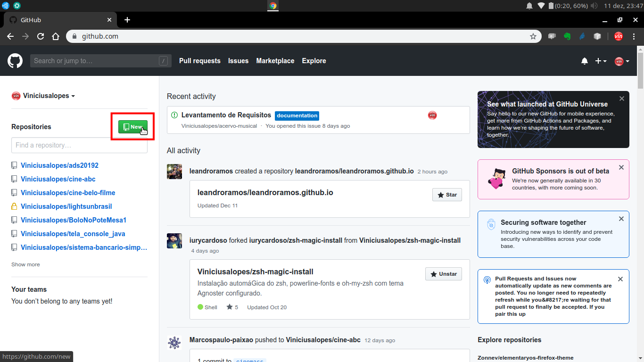Click the Chrome profile avatar in toolbar
This screenshot has height=362, width=644.
(x=619, y=36)
